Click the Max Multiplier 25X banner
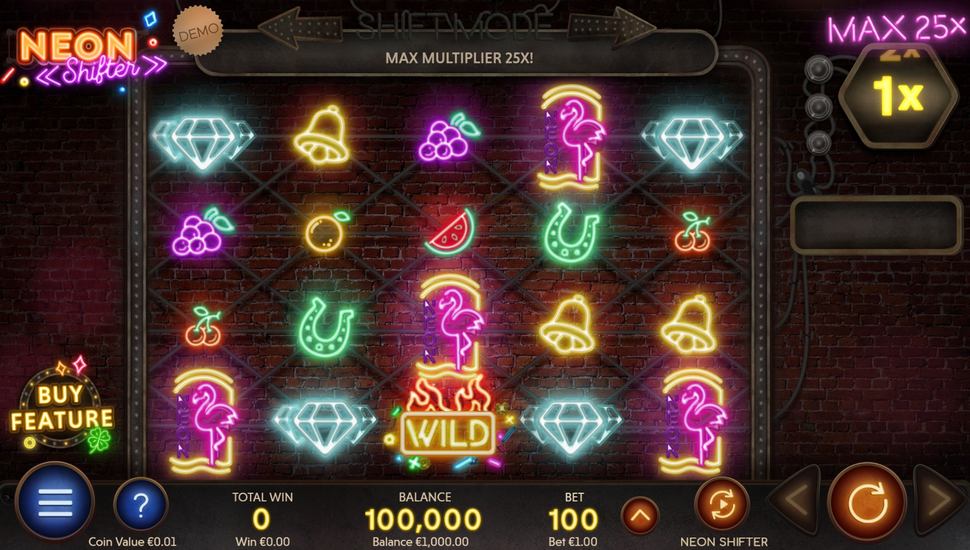Viewport: 970px width, 550px height. (458, 58)
